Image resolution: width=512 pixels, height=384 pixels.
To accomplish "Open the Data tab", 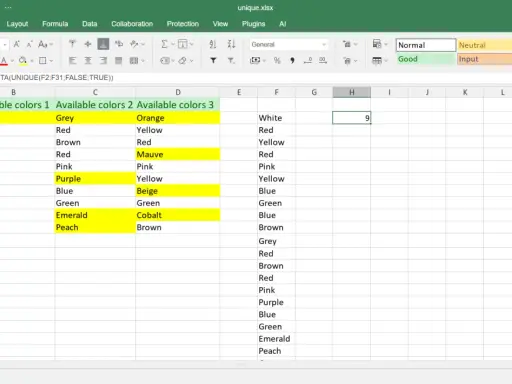I will point(90,24).
